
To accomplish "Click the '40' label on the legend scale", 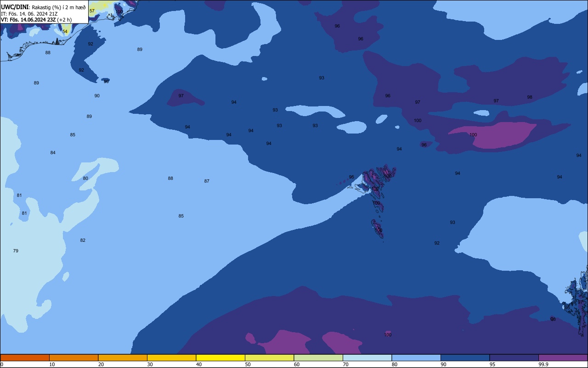I will coord(199,364).
